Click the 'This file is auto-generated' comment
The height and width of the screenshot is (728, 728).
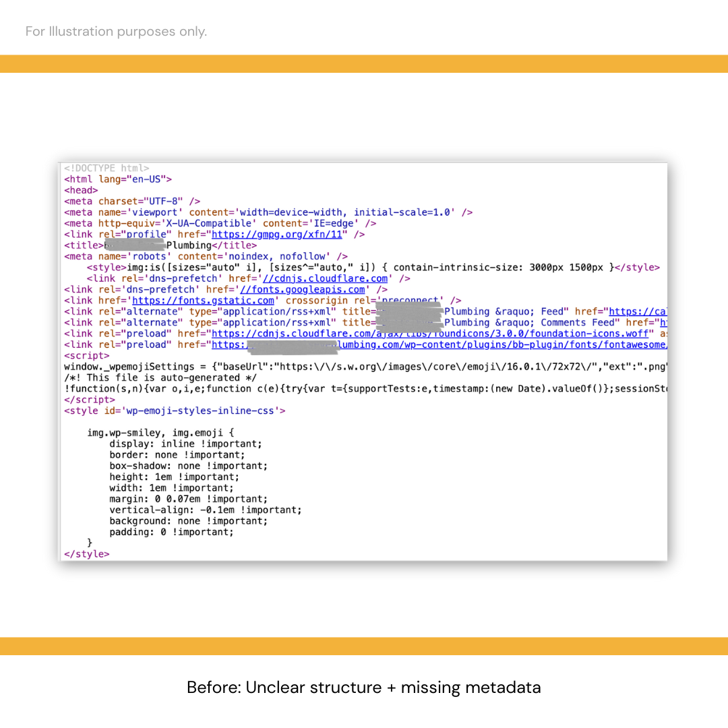point(160,378)
